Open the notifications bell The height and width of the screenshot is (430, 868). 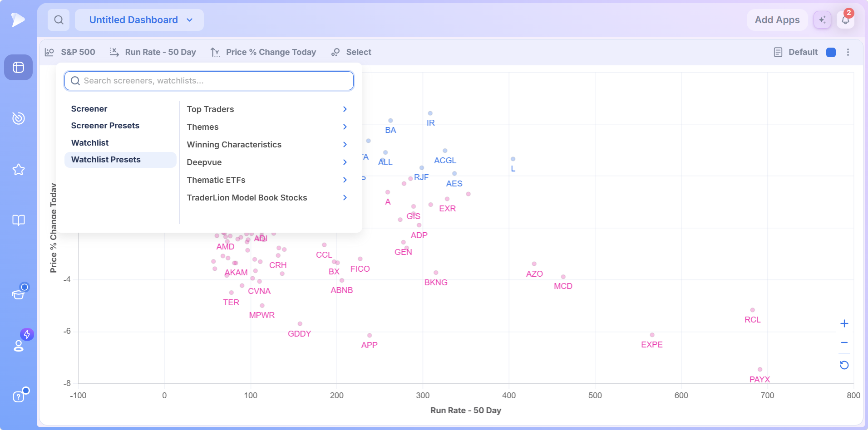(x=845, y=20)
